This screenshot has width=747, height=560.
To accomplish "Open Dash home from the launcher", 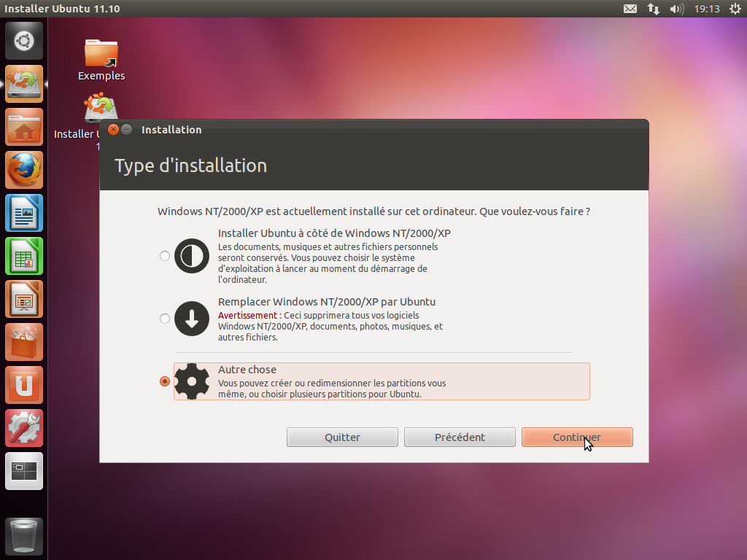I will 24,41.
